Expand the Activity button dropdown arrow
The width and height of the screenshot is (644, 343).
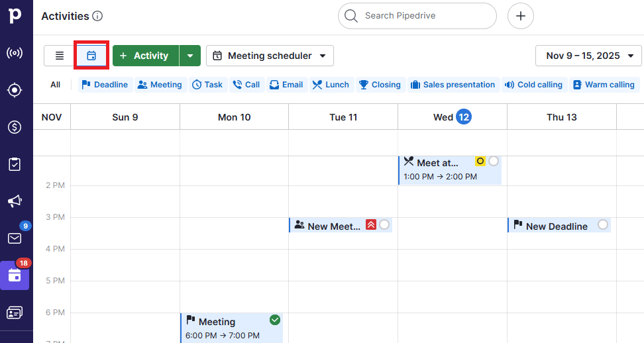(x=189, y=56)
